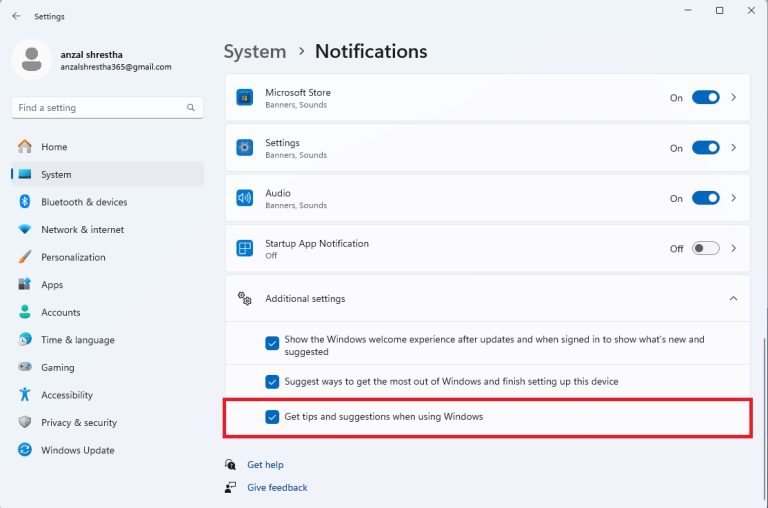Enable Startup App Notification toggle

[x=705, y=248]
